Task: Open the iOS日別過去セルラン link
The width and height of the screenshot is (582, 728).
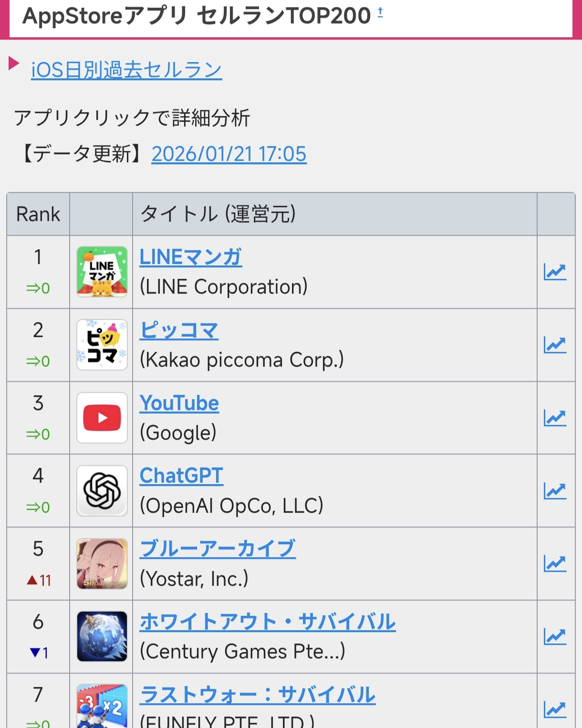Action: 126,70
